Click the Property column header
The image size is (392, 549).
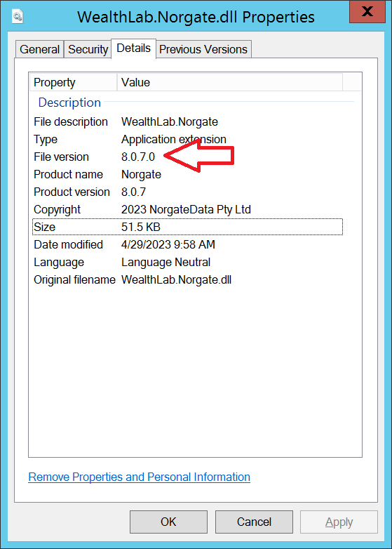73,82
